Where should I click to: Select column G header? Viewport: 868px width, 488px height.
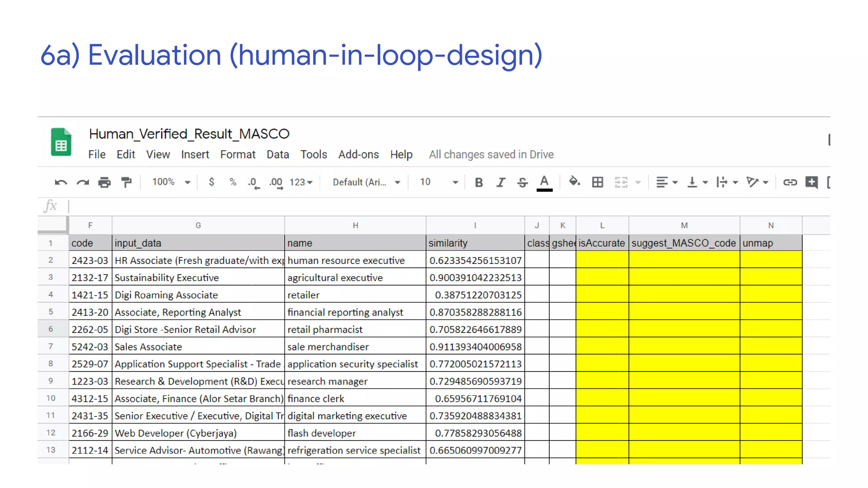198,225
